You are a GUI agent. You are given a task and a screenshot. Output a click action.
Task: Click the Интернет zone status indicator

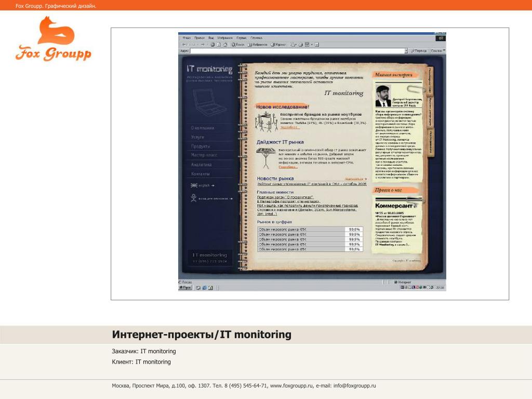pos(403,282)
